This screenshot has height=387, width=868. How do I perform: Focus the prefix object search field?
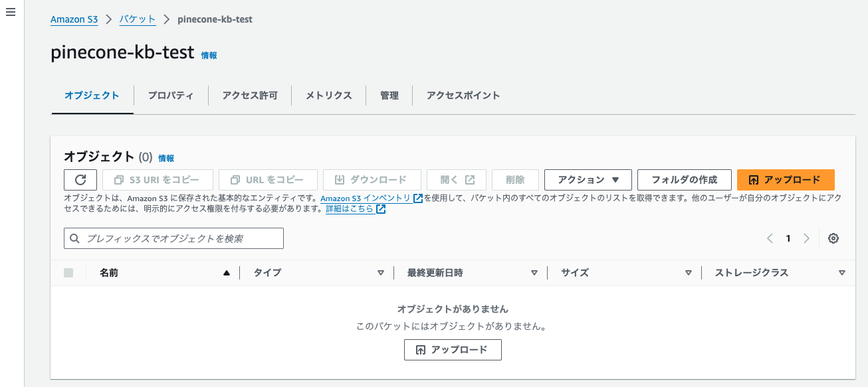(173, 238)
